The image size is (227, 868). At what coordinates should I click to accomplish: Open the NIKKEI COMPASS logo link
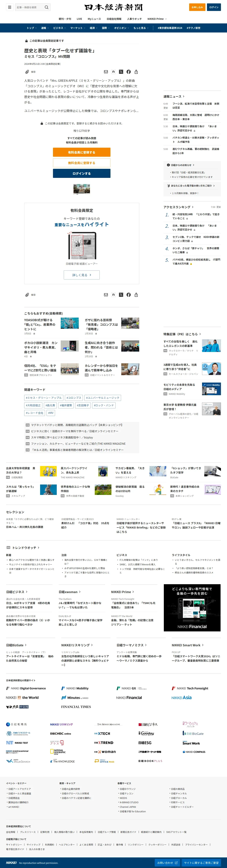tap(194, 752)
